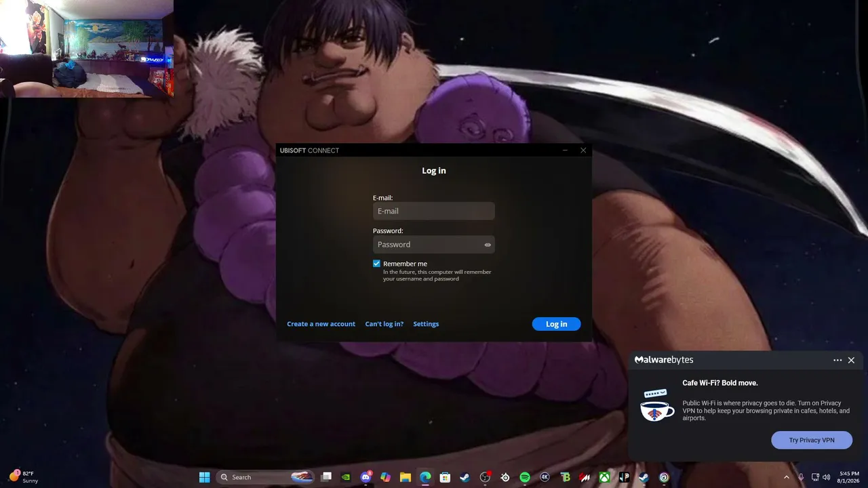The image size is (868, 488).
Task: Open the clock showing 5:45 PM
Action: point(849,477)
